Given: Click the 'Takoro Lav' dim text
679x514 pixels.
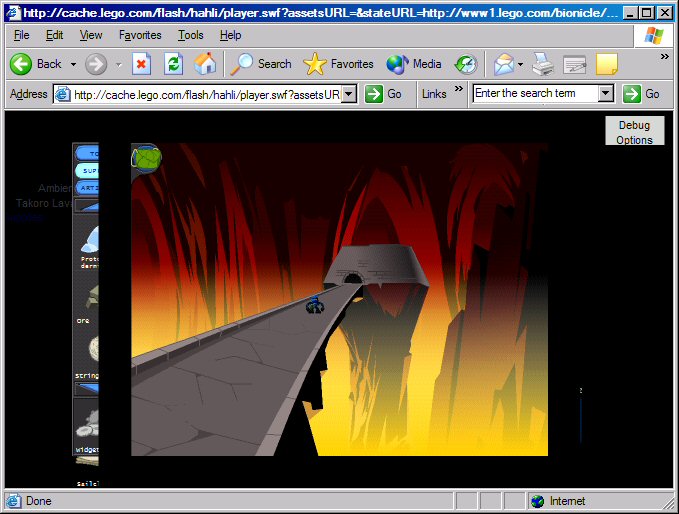Looking at the screenshot, I should coord(44,203).
